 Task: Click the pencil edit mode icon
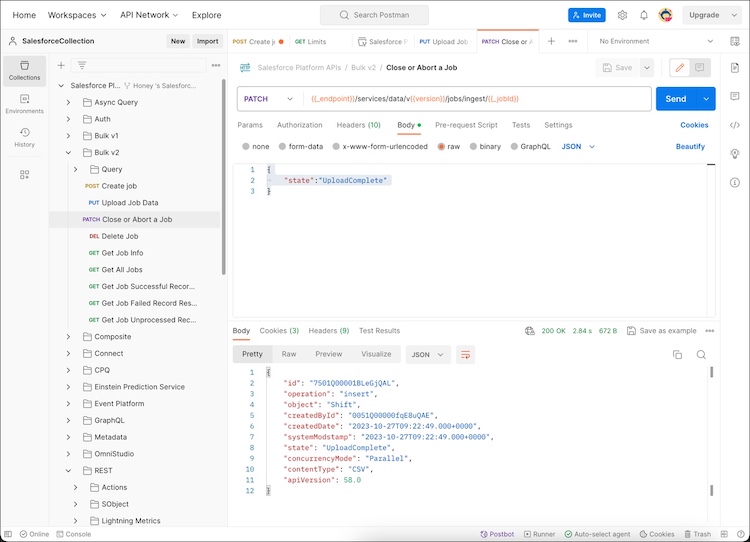coord(679,67)
